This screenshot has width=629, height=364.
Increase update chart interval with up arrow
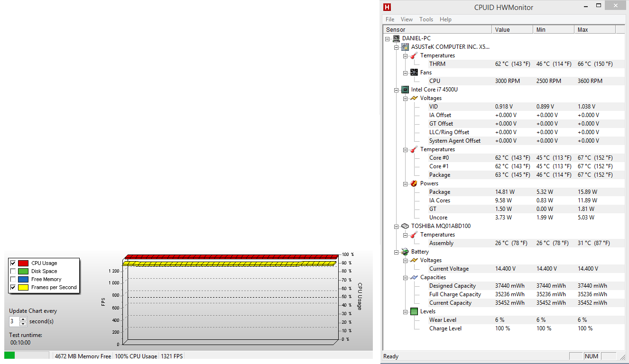[23, 319]
